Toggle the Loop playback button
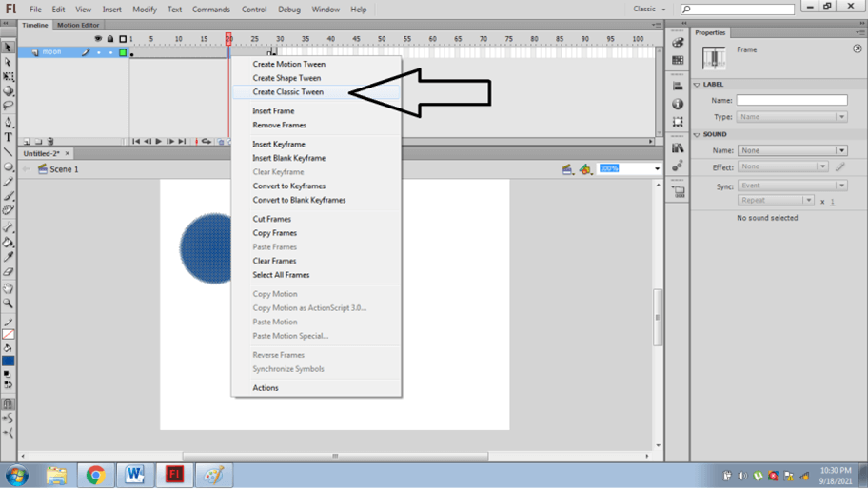The image size is (868, 489). click(207, 142)
